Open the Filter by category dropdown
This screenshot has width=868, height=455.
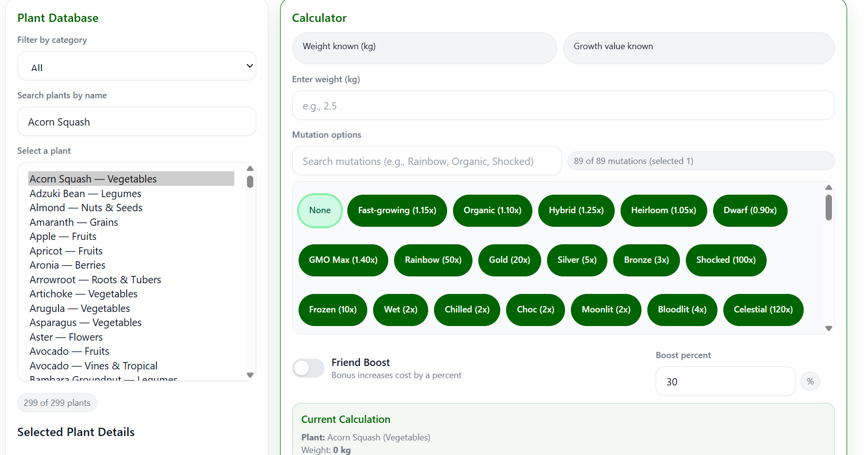click(x=136, y=66)
